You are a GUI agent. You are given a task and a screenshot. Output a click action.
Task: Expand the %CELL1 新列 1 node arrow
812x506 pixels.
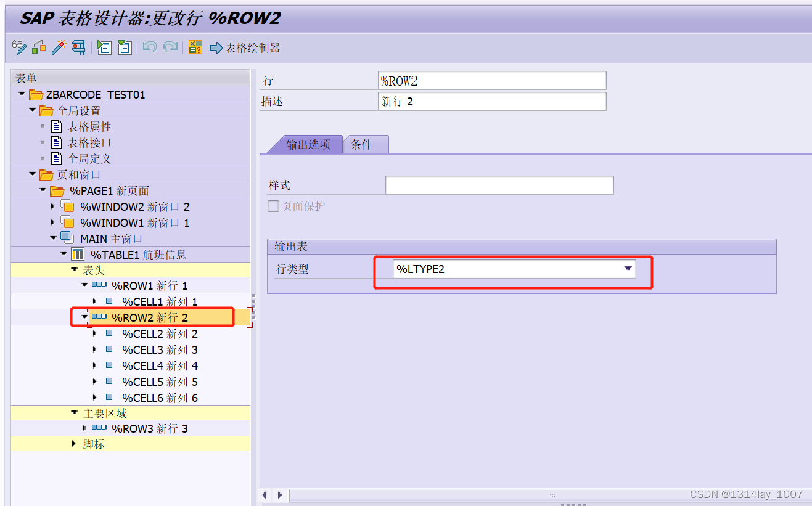tap(95, 301)
